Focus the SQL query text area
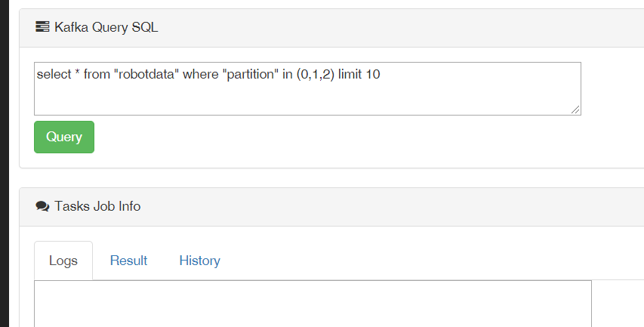 (307, 88)
